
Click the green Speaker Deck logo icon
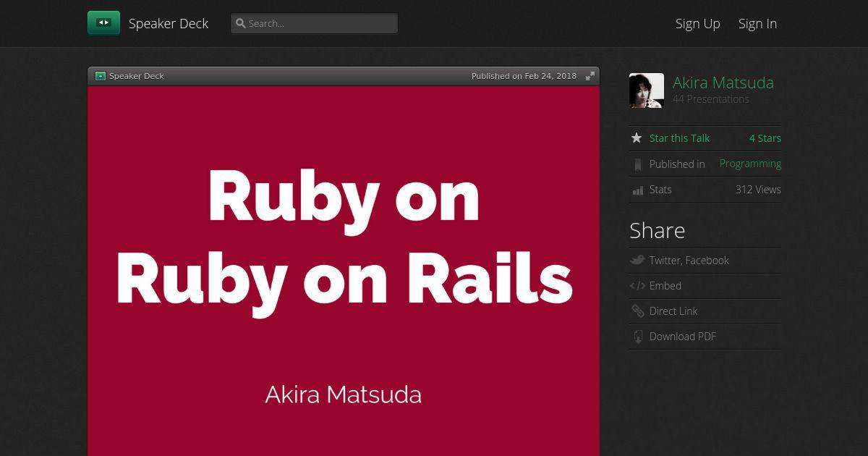[103, 23]
